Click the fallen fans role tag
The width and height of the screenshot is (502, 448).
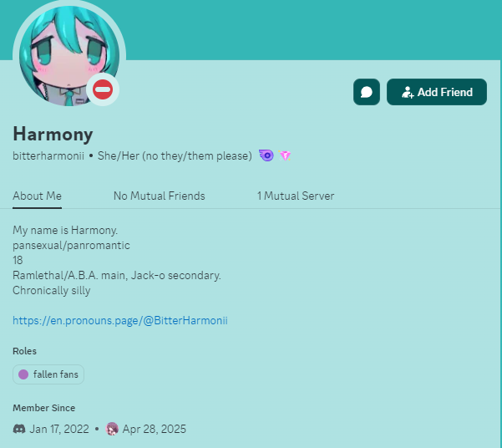point(48,374)
